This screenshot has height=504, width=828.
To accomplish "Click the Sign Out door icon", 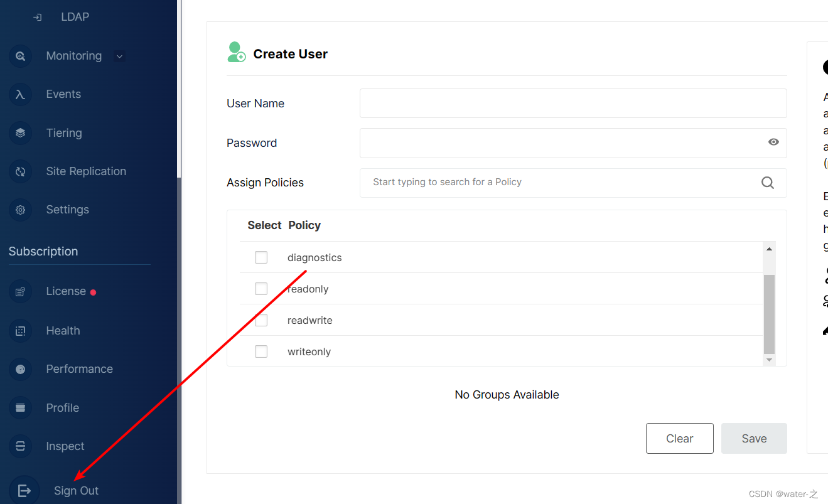I will tap(24, 491).
